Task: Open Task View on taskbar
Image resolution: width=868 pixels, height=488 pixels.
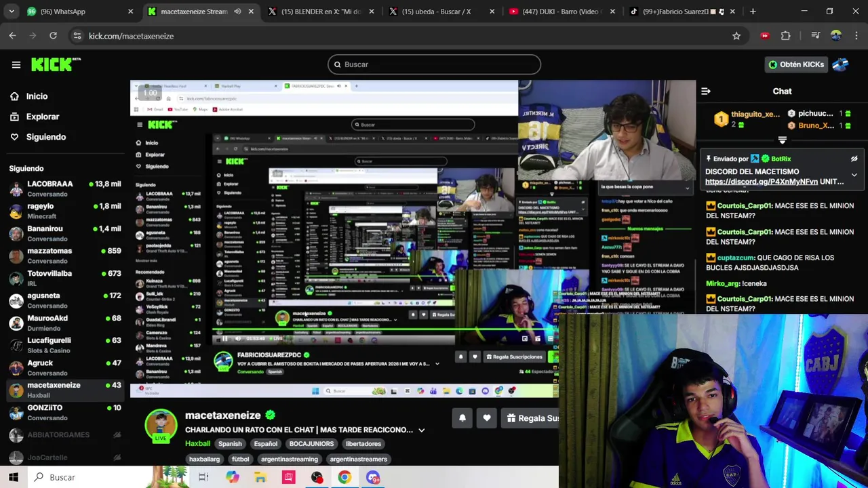Action: pyautogui.click(x=203, y=477)
